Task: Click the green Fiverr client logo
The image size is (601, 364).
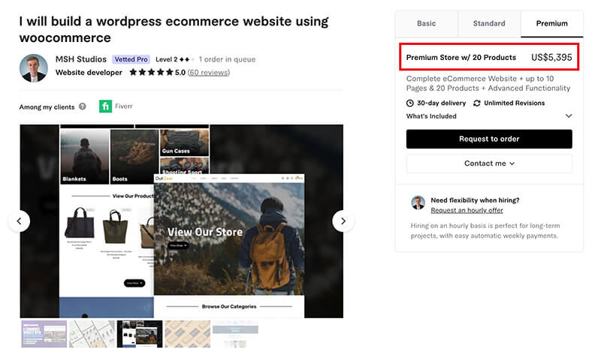Action: 105,107
